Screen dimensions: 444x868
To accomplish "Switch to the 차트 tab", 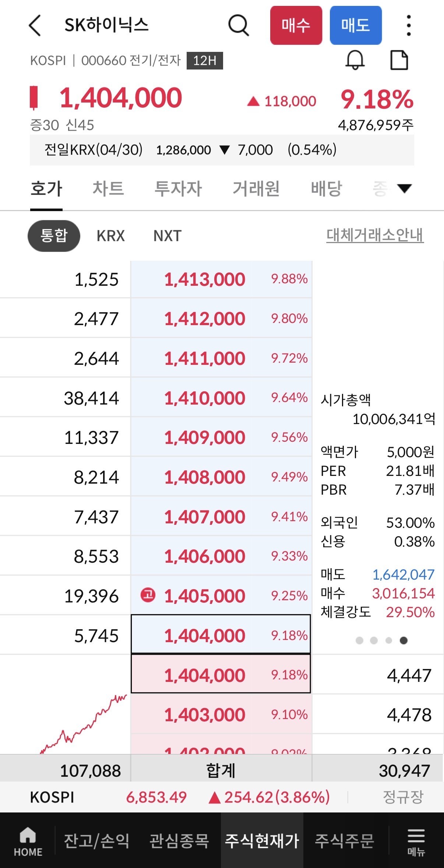I will tap(108, 189).
